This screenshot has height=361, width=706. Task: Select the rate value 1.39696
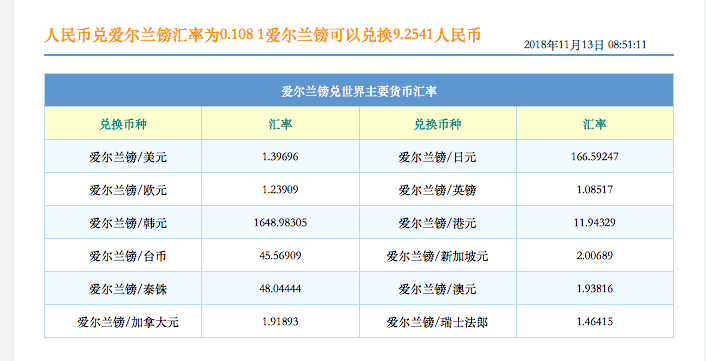click(x=280, y=157)
